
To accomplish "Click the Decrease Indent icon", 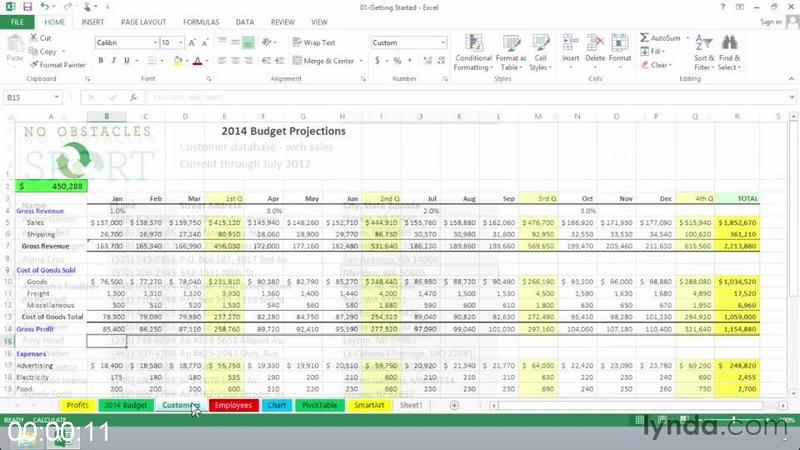I will coord(266,61).
